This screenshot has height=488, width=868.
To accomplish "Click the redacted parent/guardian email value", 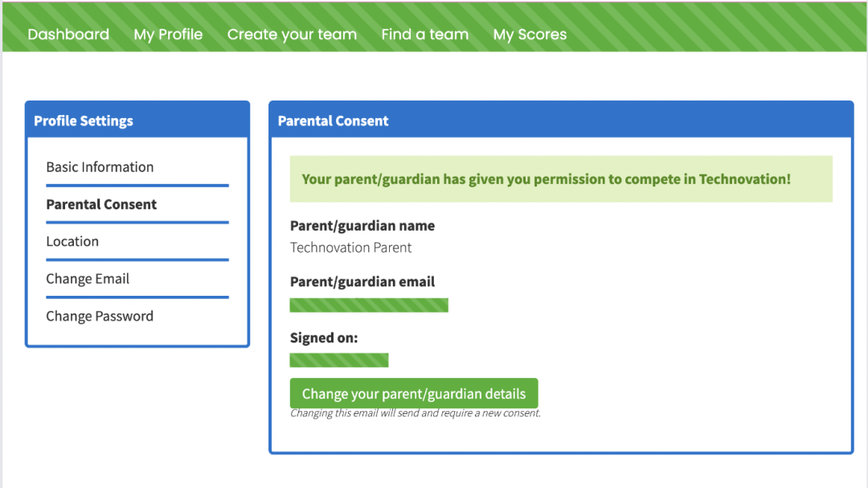I will click(x=369, y=305).
